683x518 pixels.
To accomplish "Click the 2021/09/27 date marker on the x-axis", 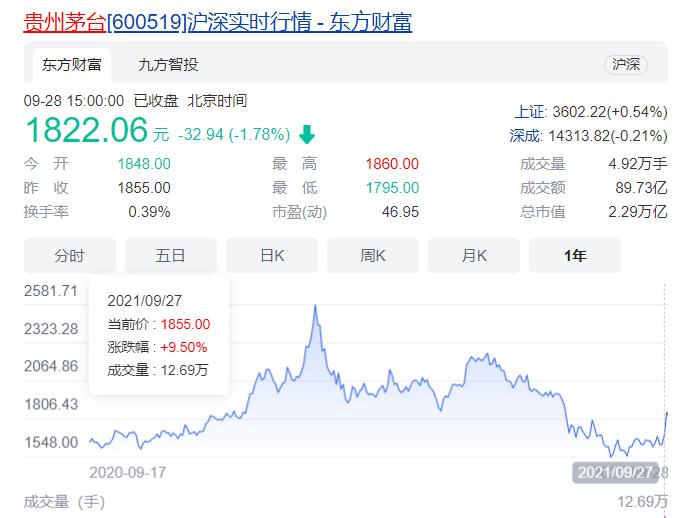I will pos(615,473).
